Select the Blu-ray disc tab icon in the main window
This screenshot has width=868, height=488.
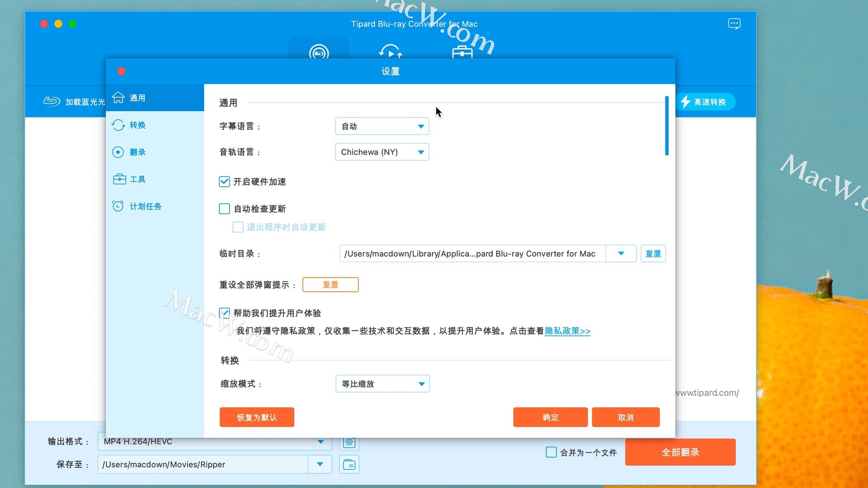[319, 52]
